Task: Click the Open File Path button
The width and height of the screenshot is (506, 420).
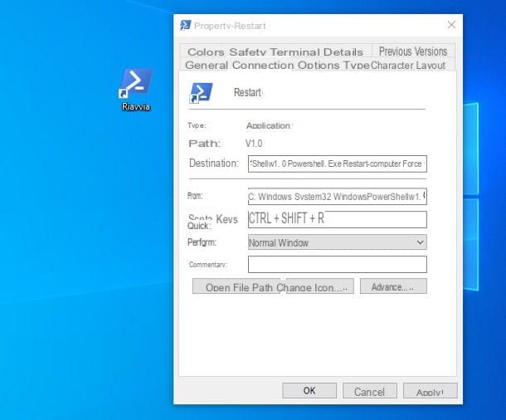Action: coord(237,286)
